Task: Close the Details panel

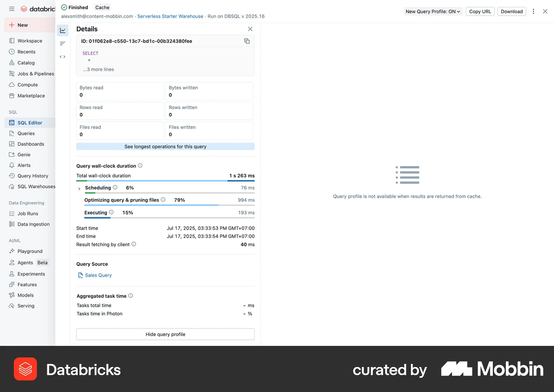Action: (x=250, y=29)
